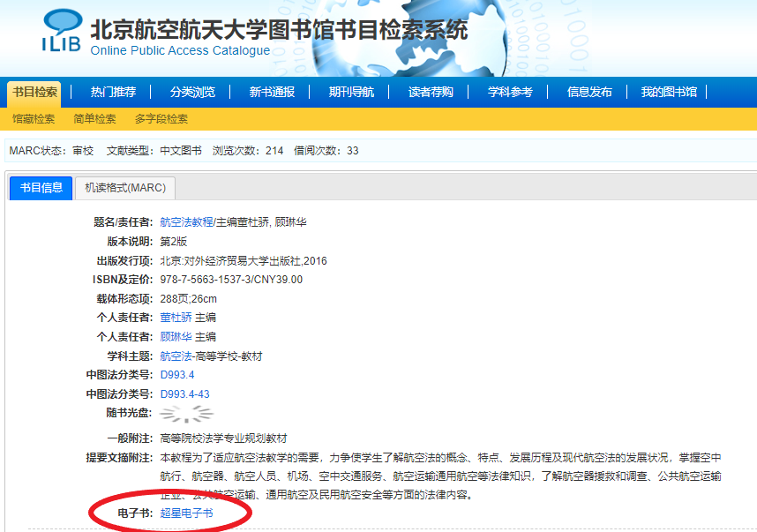Go to 我的图书馆
Image resolution: width=757 pixels, height=532 pixels.
669,93
